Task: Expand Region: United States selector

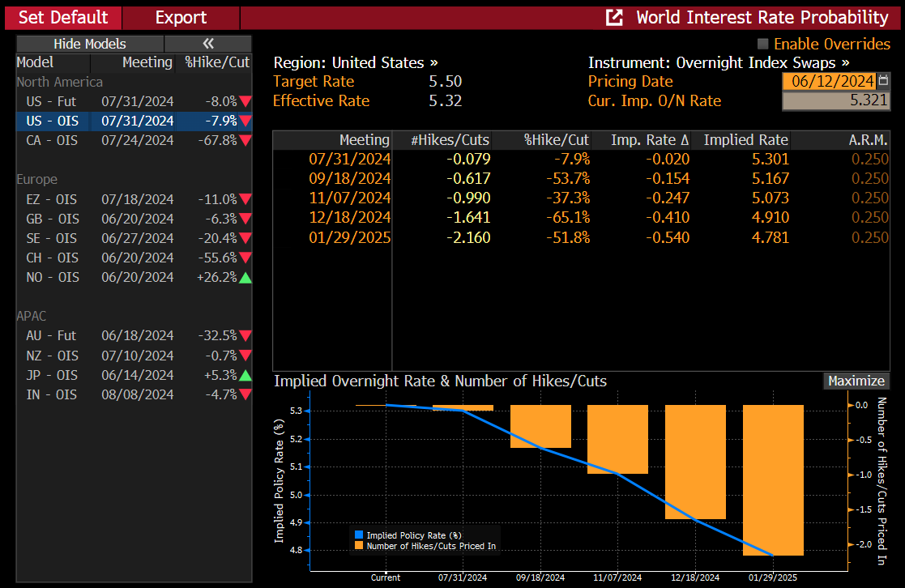Action: point(356,62)
